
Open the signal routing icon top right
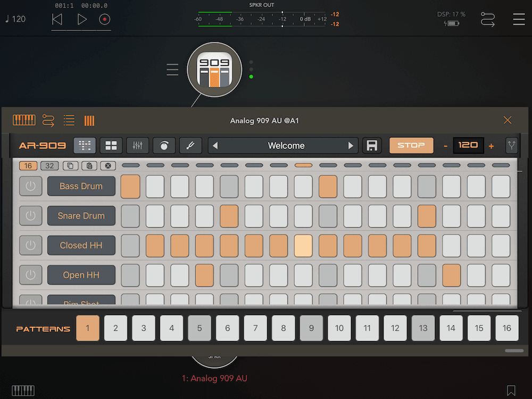pyautogui.click(x=488, y=19)
